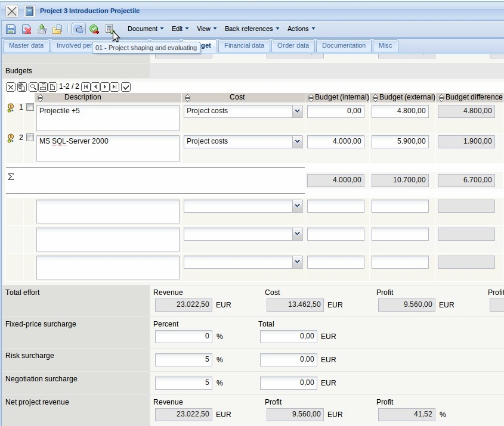
Task: Sort the table by Description column
Action: (x=40, y=98)
